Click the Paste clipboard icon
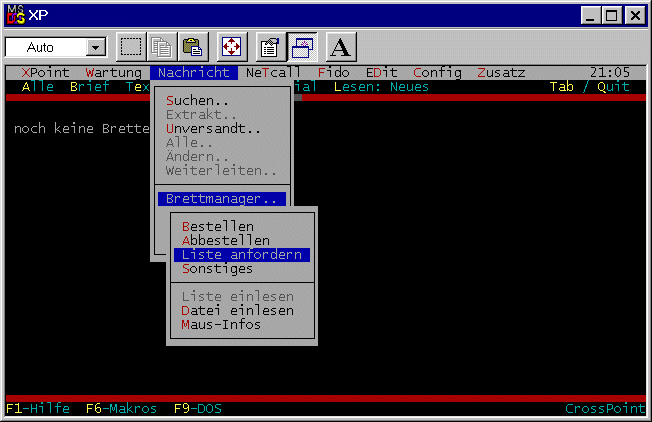 pyautogui.click(x=193, y=47)
